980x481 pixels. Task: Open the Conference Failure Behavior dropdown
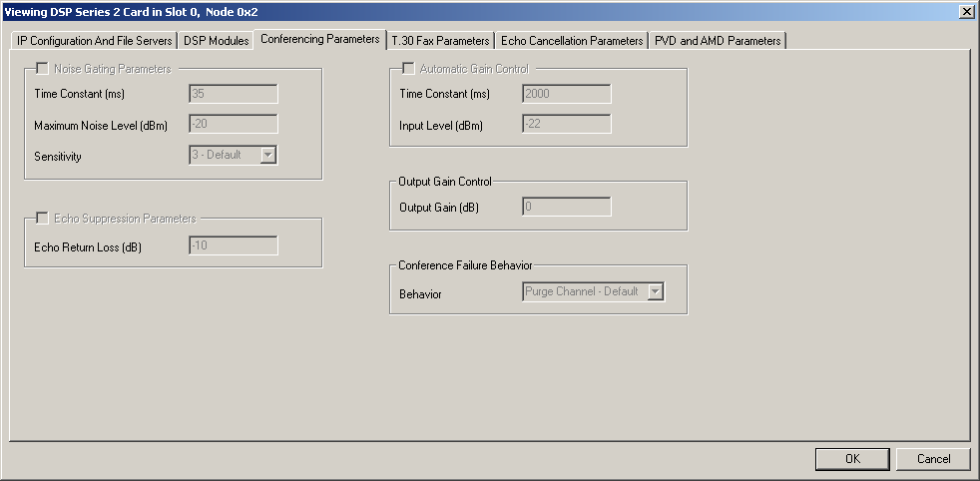pos(655,291)
